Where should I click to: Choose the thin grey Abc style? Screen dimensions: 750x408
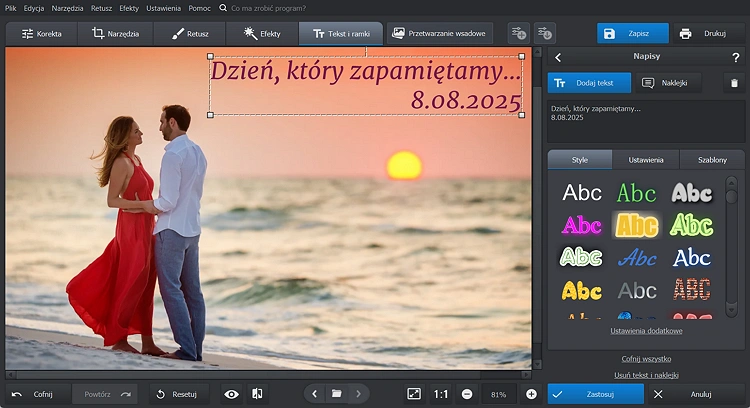[x=637, y=290]
